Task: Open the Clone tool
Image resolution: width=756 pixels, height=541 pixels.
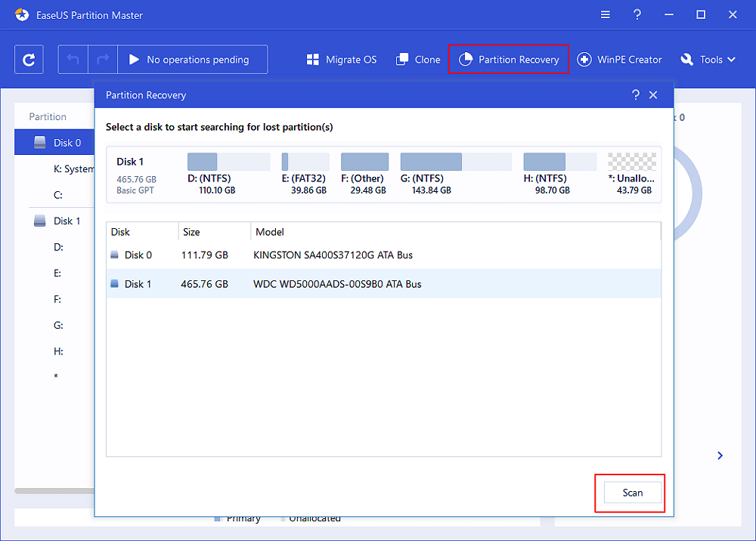Action: coord(418,60)
